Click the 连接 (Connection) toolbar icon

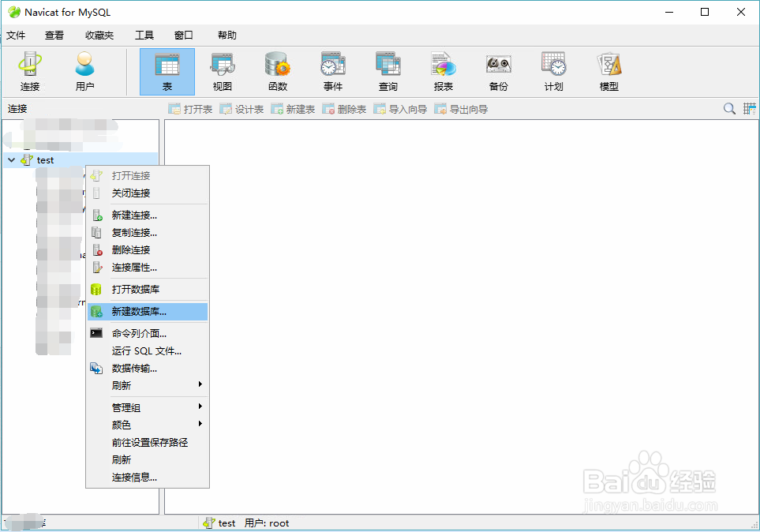(29, 72)
